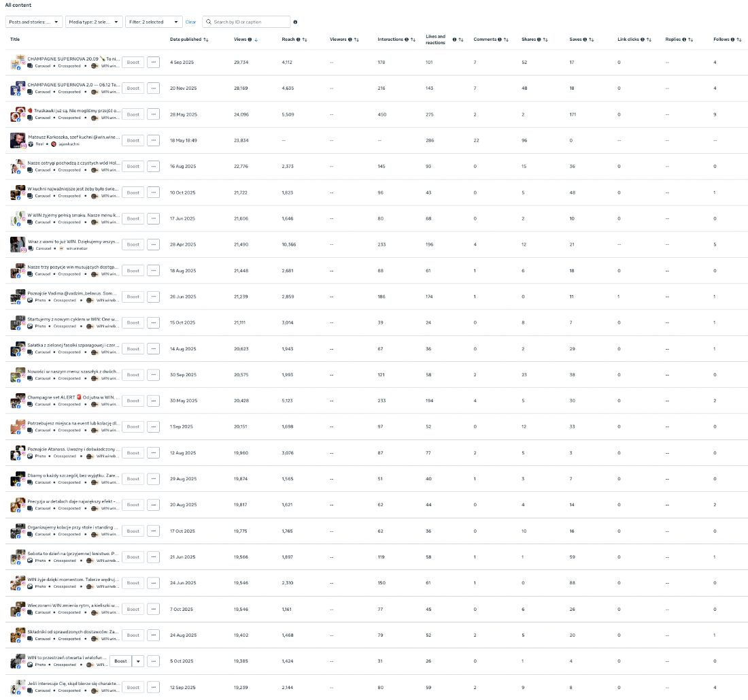Sort by Date published using its sort arrows
The image size is (748, 700).
[205, 39]
